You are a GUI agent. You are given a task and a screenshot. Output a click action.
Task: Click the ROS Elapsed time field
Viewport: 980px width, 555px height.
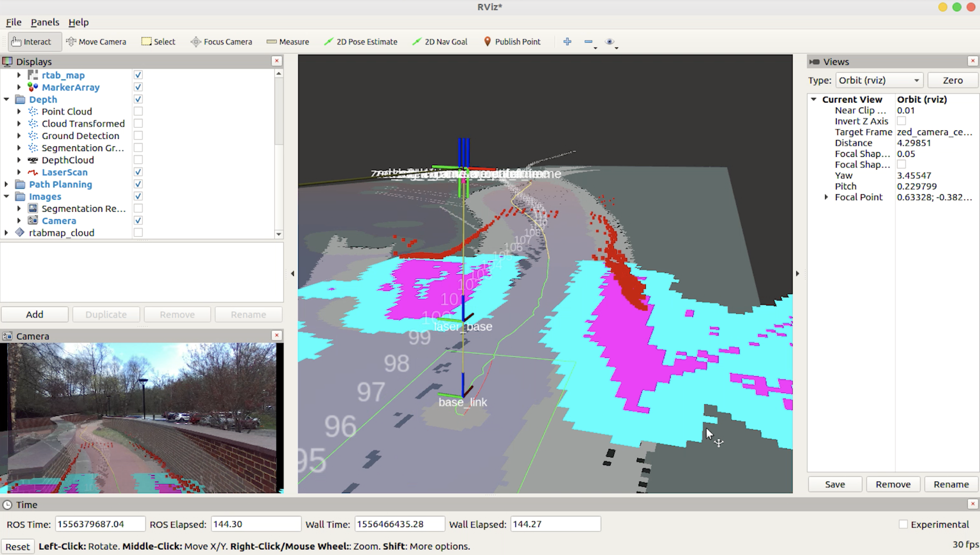coord(255,524)
